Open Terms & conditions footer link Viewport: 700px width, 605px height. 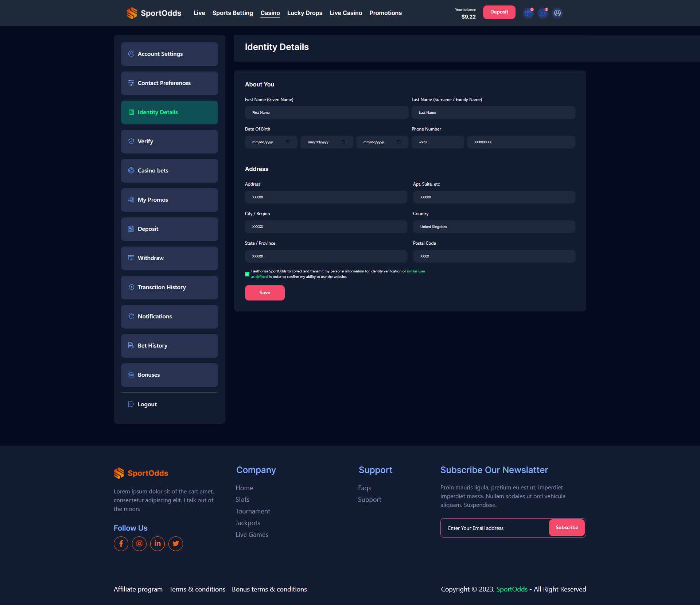(x=197, y=589)
